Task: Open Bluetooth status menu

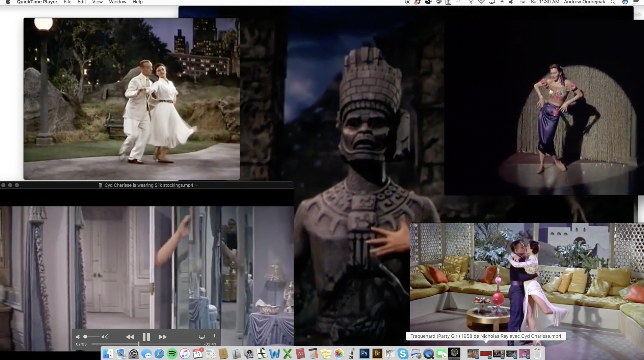Action: pos(471,2)
